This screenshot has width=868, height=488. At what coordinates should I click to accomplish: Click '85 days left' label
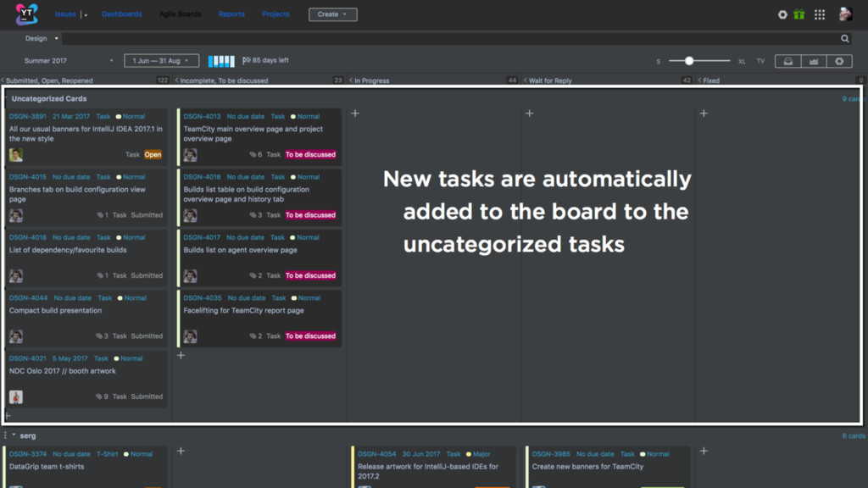click(x=270, y=60)
